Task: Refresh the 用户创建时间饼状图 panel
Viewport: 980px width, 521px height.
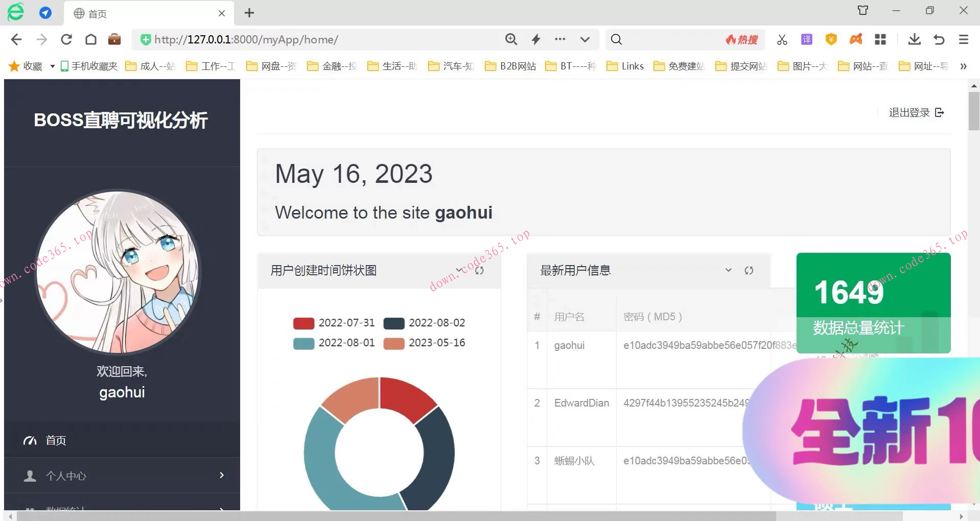Action: [x=479, y=270]
